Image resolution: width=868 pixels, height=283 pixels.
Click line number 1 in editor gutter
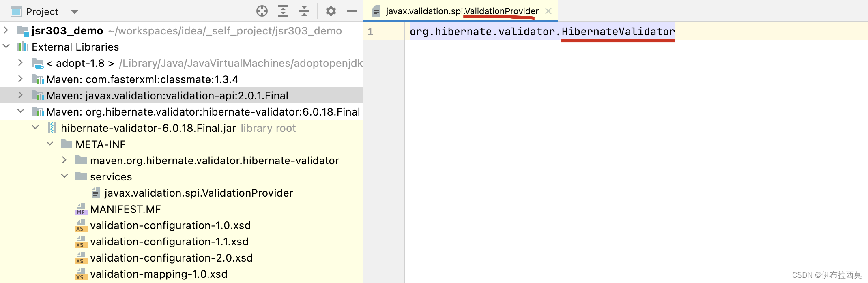click(x=370, y=32)
